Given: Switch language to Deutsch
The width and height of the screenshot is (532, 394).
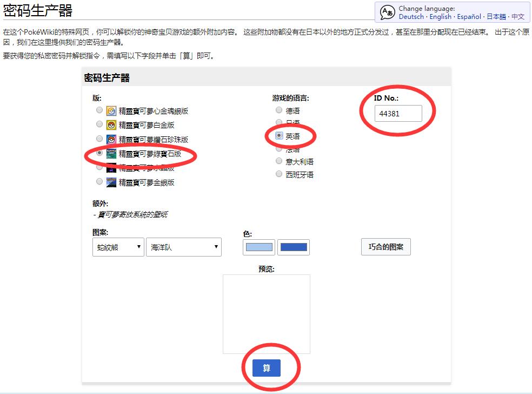Looking at the screenshot, I should (x=411, y=16).
